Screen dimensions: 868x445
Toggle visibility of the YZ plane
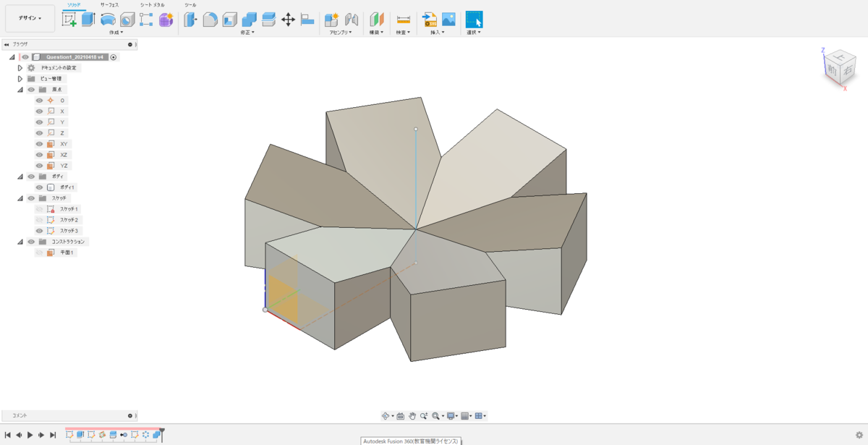[x=40, y=166]
